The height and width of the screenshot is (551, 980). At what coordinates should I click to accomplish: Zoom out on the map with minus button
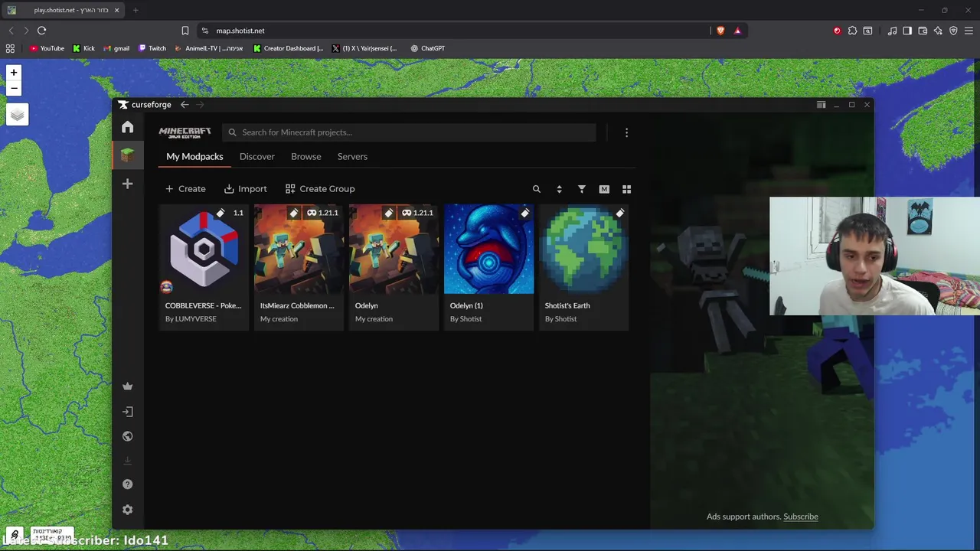(x=13, y=89)
